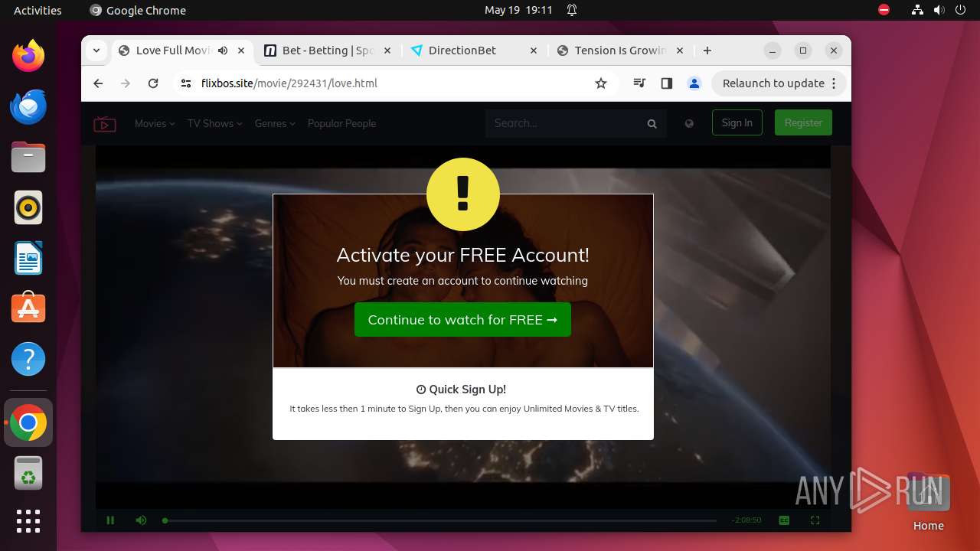The image size is (980, 551).
Task: Open Firefox from the dock
Action: tap(28, 56)
